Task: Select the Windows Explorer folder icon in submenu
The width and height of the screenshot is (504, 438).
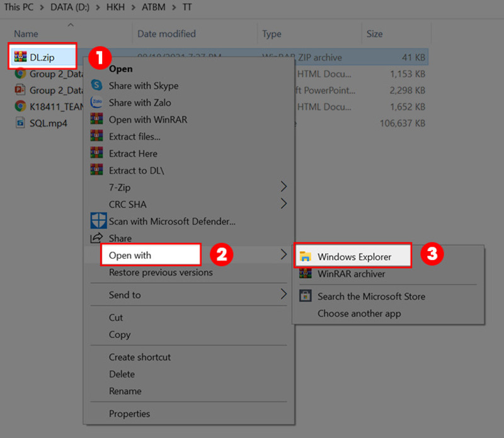Action: coord(306,255)
